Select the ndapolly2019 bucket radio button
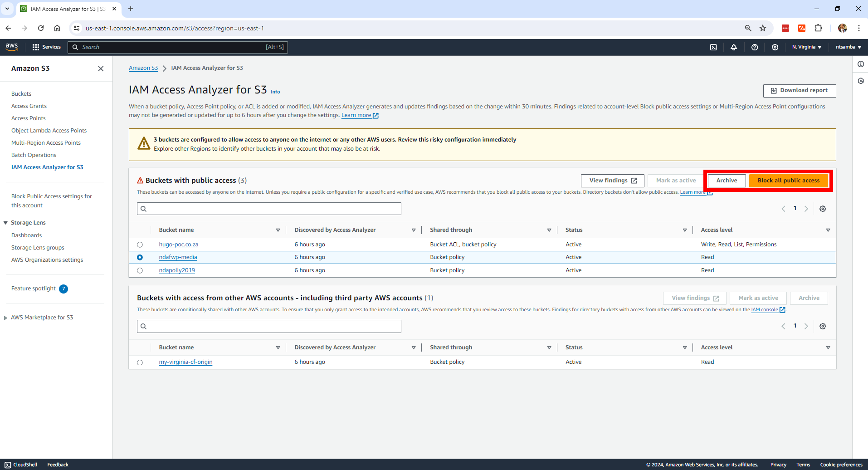The height and width of the screenshot is (470, 868). [140, 270]
